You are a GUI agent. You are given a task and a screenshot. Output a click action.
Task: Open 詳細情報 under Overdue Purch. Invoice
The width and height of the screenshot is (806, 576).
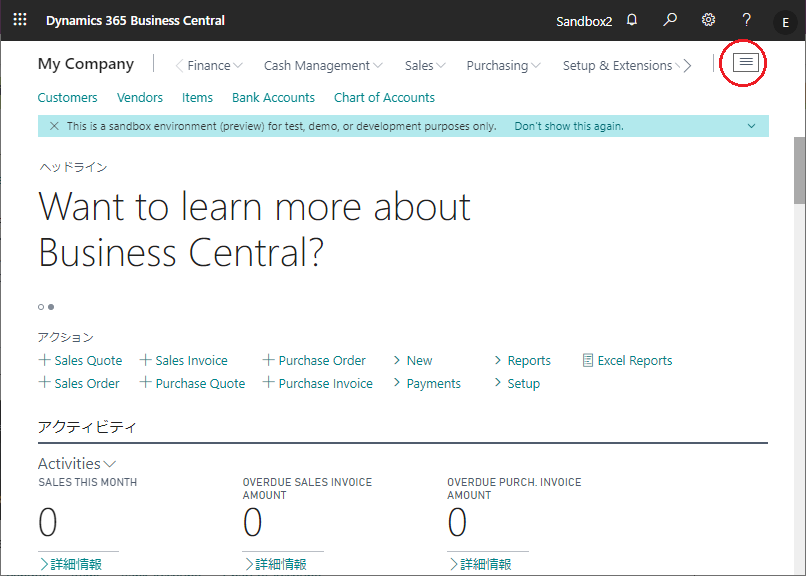point(481,564)
